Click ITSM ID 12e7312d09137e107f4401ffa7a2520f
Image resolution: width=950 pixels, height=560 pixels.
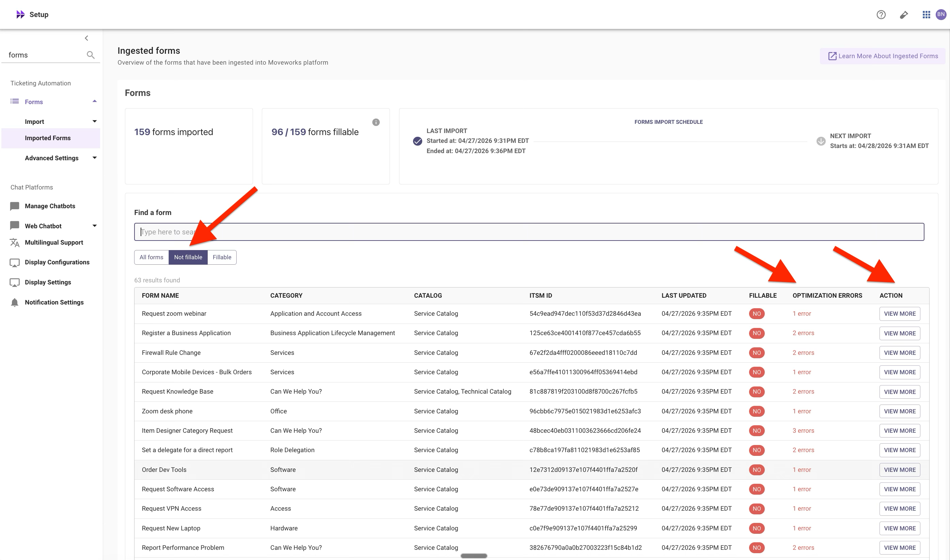tap(583, 470)
